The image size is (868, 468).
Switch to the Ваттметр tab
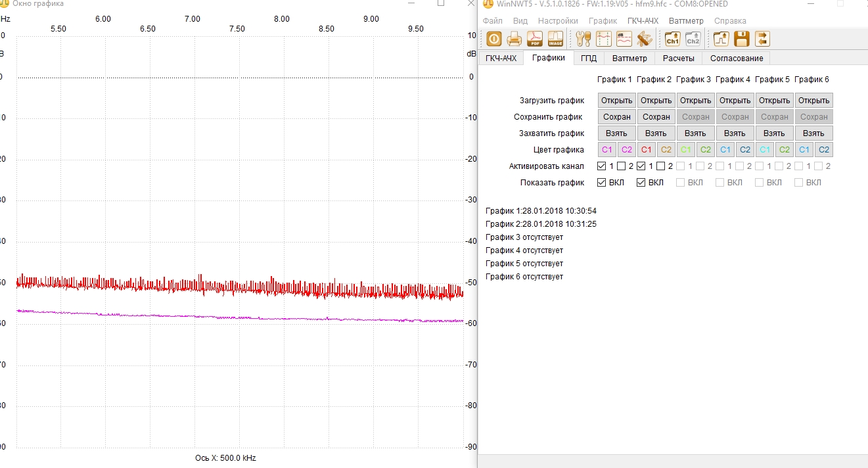629,59
